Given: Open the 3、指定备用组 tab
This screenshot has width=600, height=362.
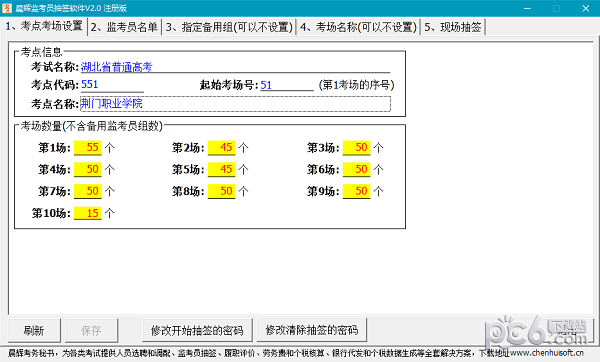Looking at the screenshot, I should 229,27.
